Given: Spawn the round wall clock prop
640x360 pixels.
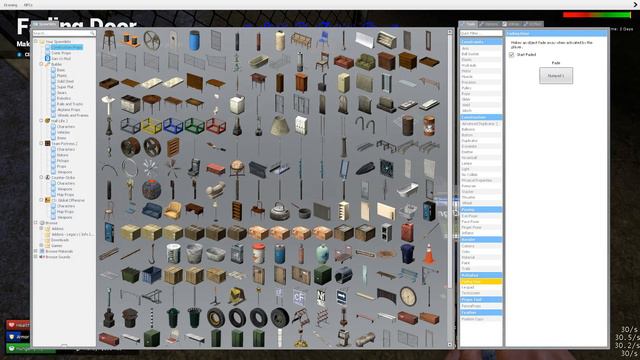Looking at the screenshot, I should (407, 296).
